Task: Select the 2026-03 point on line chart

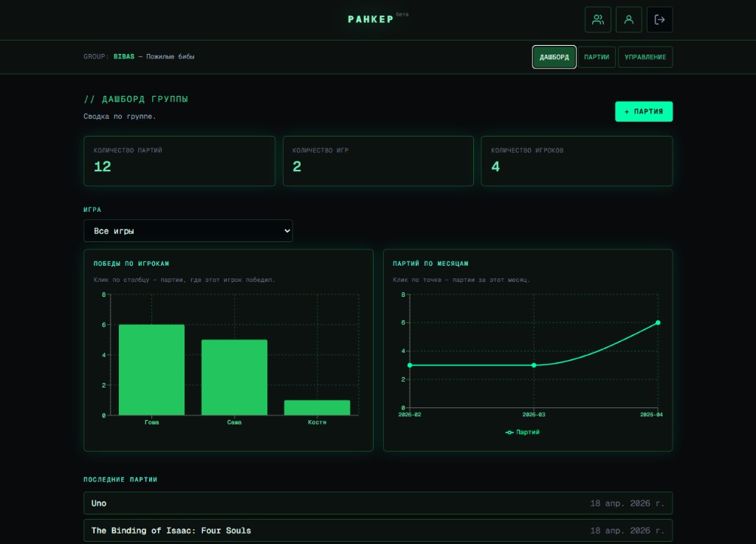Action: [534, 365]
